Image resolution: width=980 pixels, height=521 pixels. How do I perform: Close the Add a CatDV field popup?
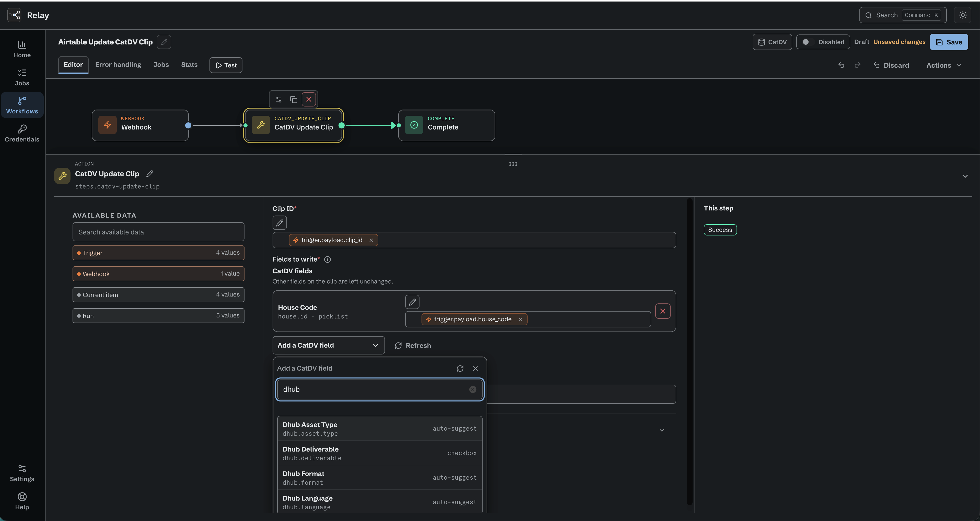[x=475, y=369]
